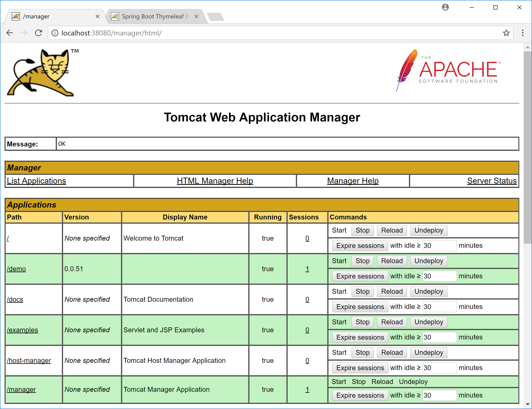Click the site information icon
The image size is (532, 409).
pos(55,33)
